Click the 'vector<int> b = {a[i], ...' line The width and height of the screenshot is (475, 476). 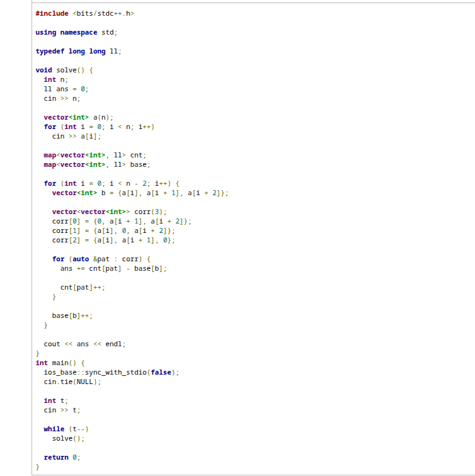click(x=140, y=193)
